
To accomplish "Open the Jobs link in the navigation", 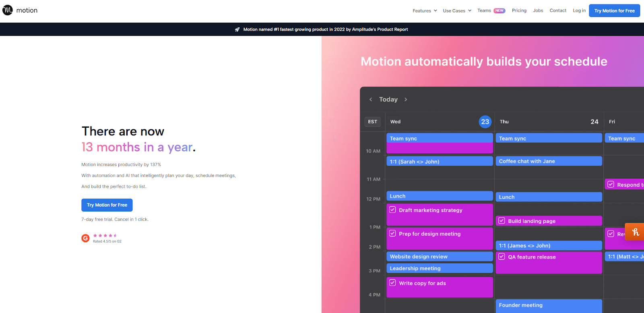I will (538, 10).
